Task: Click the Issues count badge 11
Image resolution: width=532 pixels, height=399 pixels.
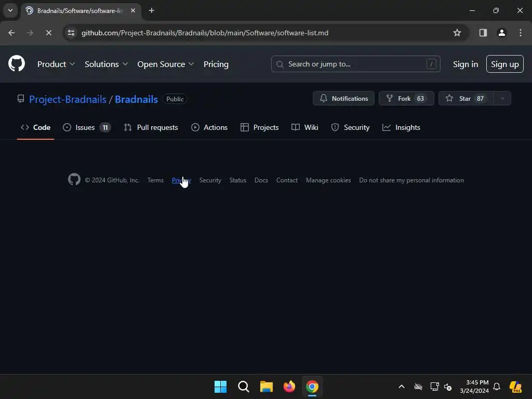Action: [x=105, y=128]
